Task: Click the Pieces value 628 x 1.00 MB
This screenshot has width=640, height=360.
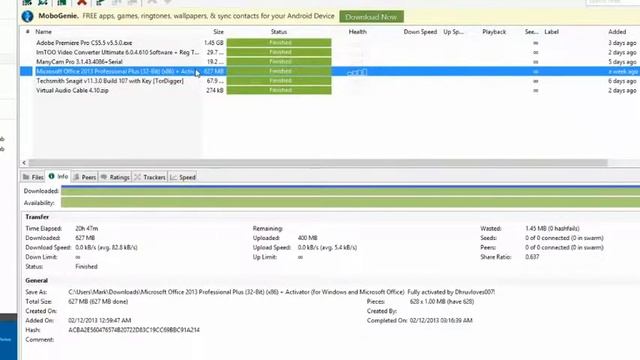Action: (442, 302)
